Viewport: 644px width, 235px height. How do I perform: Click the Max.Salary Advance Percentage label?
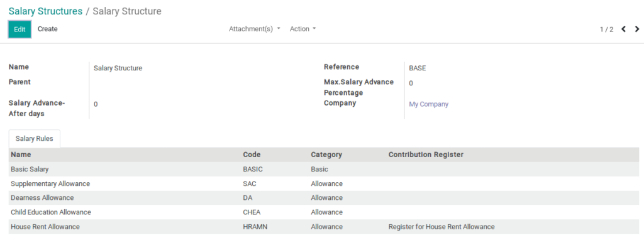358,87
